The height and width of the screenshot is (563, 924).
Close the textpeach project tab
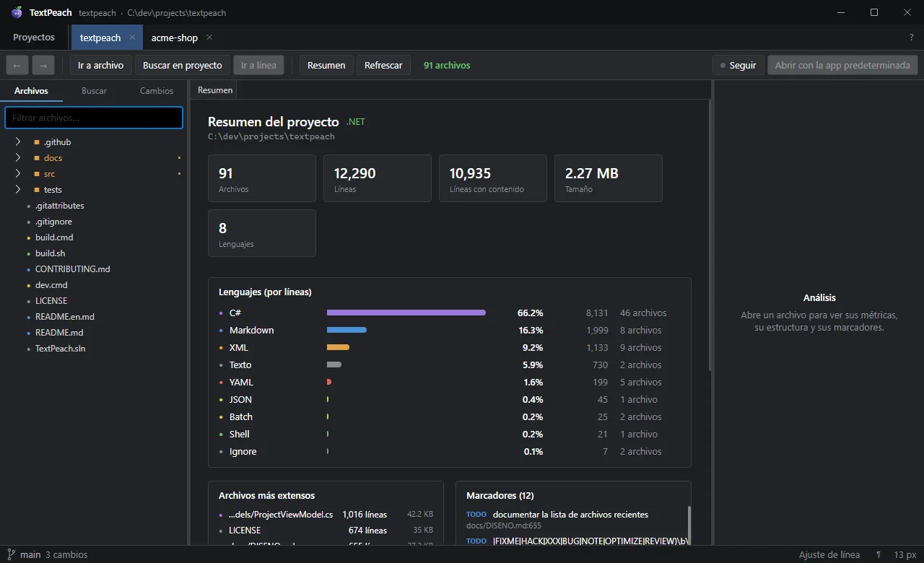click(132, 38)
